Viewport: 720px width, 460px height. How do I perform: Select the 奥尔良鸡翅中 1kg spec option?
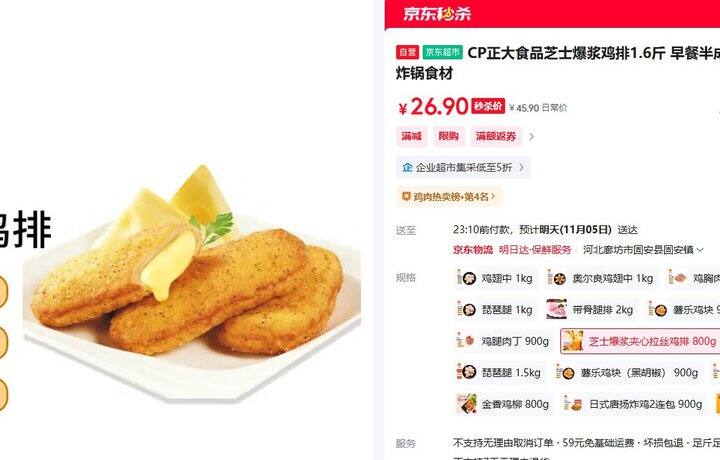[x=601, y=279]
